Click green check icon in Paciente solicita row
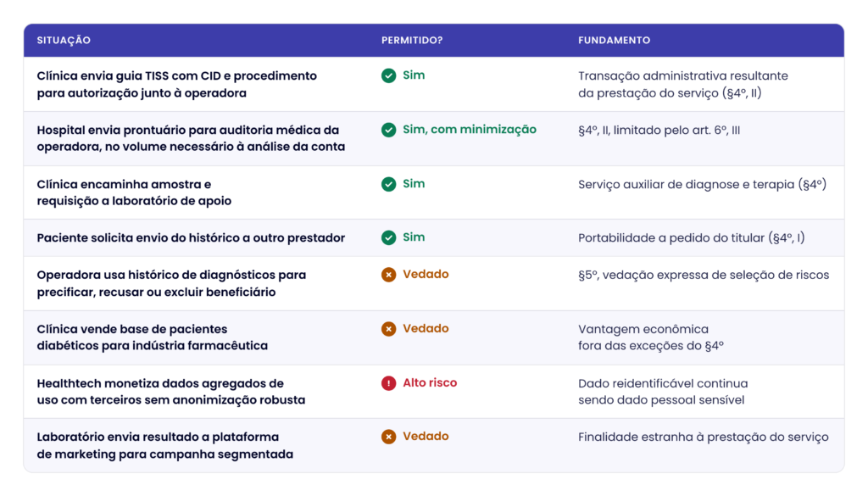 click(x=388, y=237)
